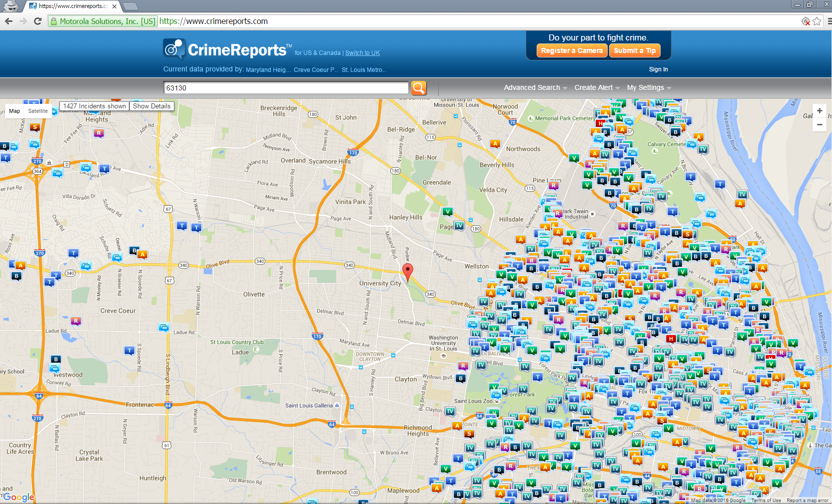
Task: Open the blue T marker near S Spoede Rd
Action: pos(129,351)
